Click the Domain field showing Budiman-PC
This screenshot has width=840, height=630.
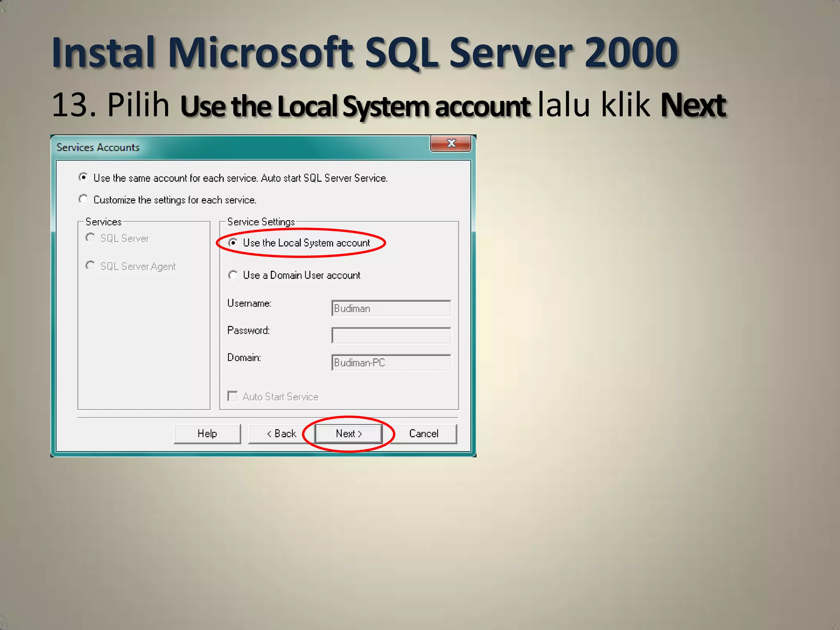click(391, 363)
